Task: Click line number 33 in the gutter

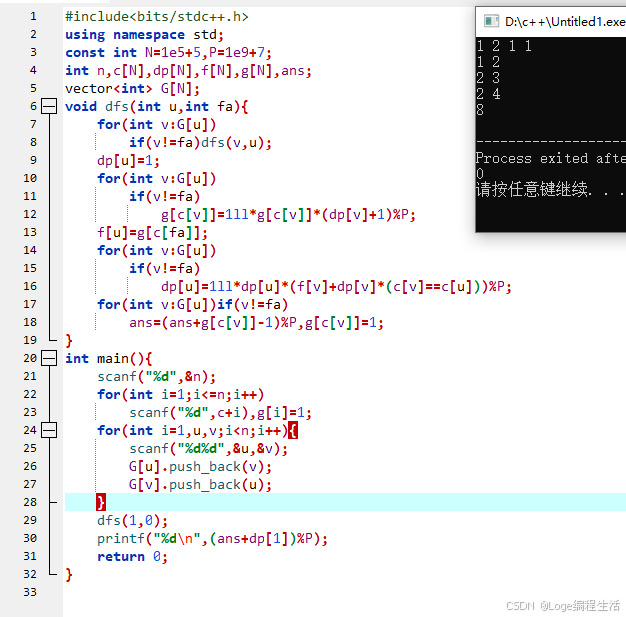Action: click(30, 592)
